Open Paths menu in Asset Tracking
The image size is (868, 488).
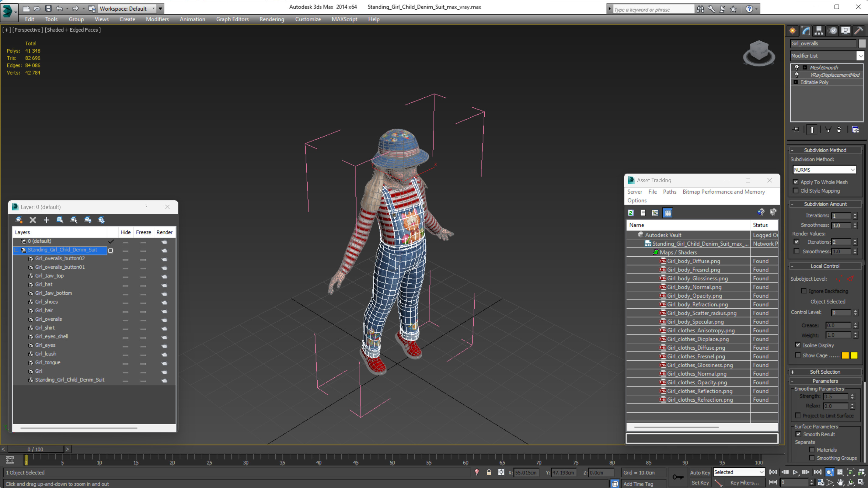670,192
